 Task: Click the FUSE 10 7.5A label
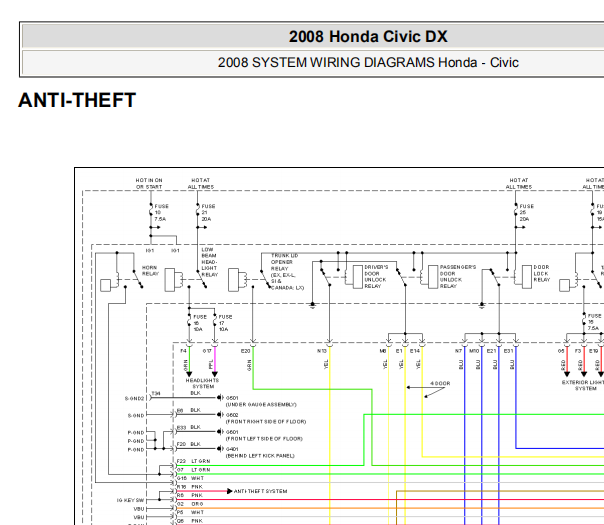pos(161,213)
